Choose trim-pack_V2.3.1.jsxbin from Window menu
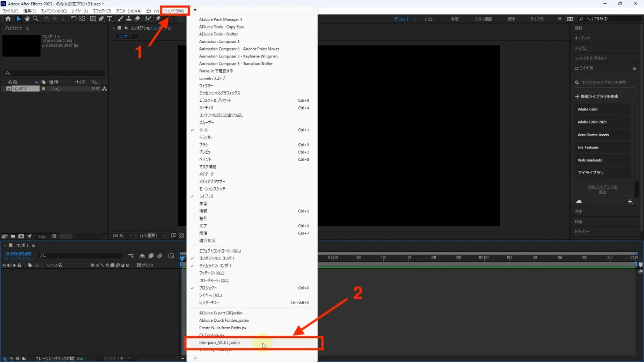 pyautogui.click(x=253, y=342)
